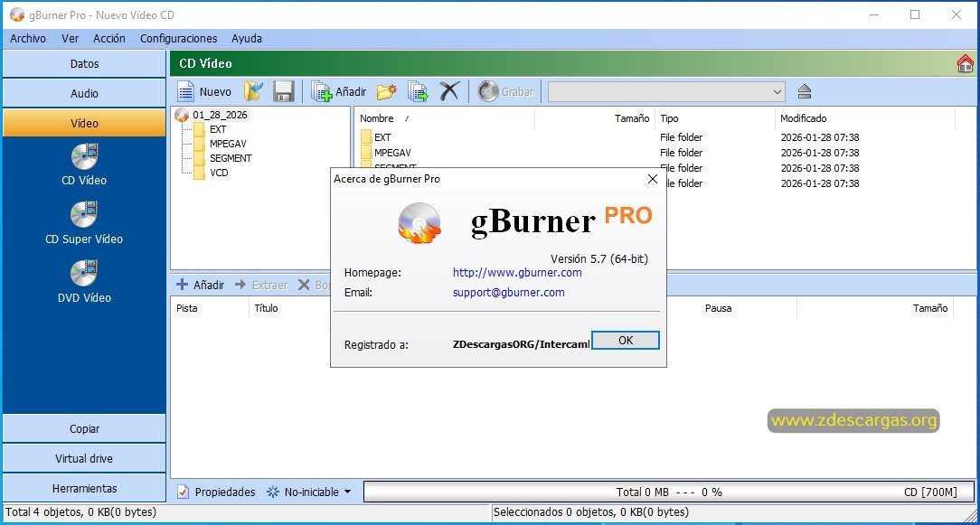
Task: Click the support@gburner.com email link
Action: pos(508,292)
